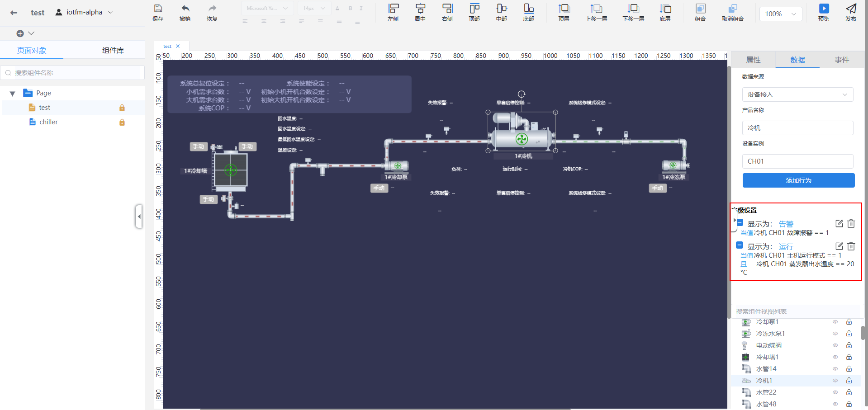
Task: Collapse the 告警 rule block
Action: pyautogui.click(x=740, y=222)
